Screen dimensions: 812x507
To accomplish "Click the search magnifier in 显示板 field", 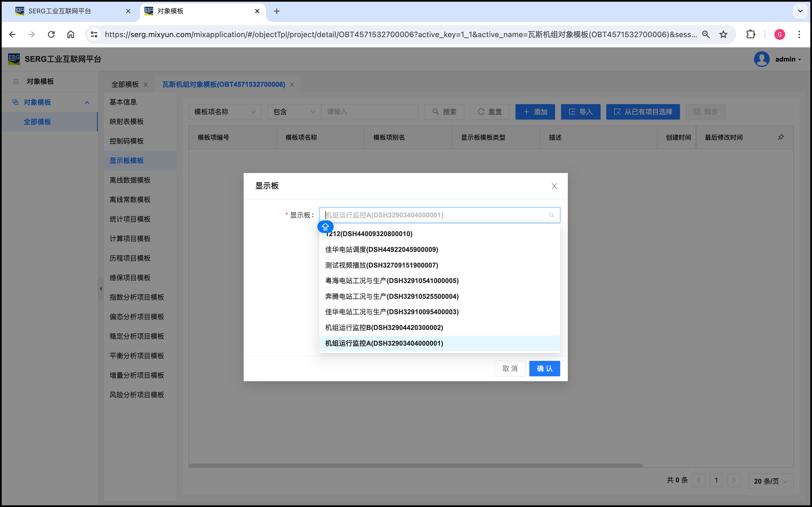I will (x=551, y=215).
